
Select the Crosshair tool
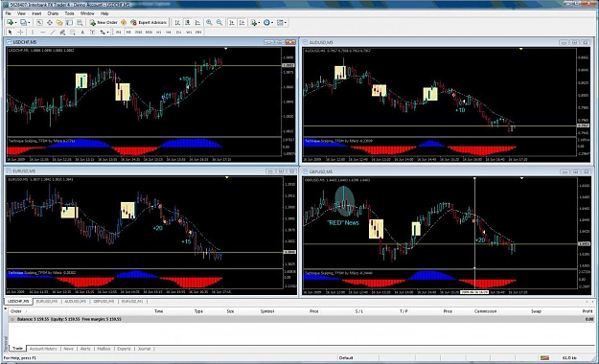pyautogui.click(x=21, y=33)
